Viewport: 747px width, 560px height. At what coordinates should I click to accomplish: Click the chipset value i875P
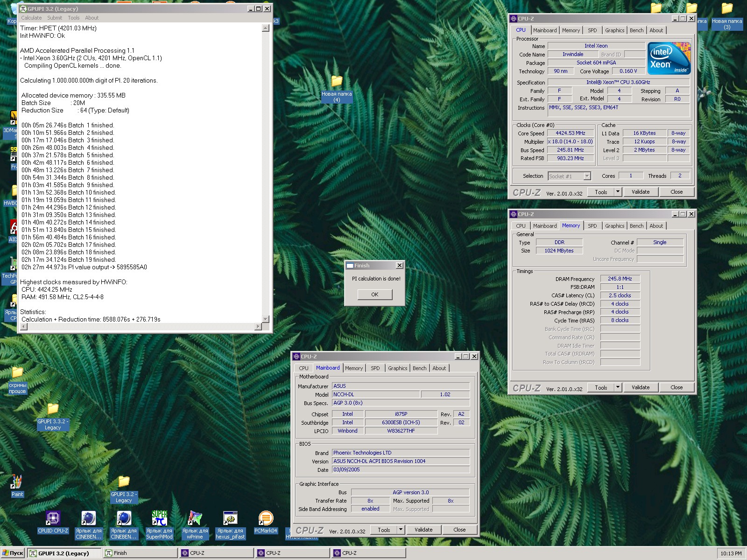(x=401, y=414)
